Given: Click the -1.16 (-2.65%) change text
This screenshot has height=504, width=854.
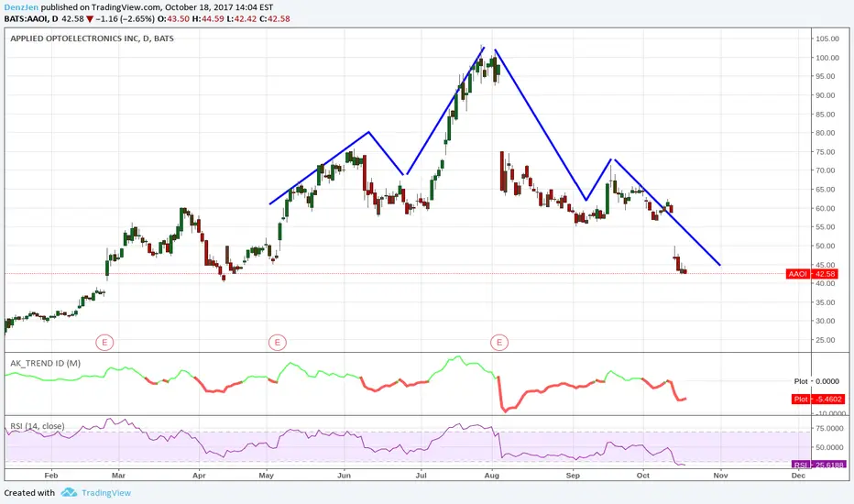Looking at the screenshot, I should (x=126, y=18).
